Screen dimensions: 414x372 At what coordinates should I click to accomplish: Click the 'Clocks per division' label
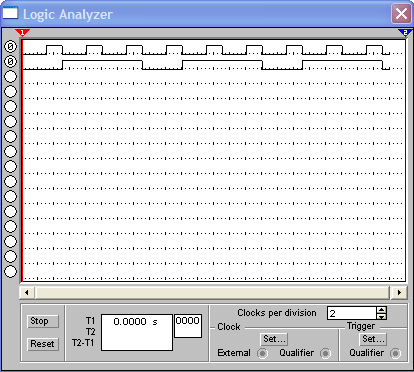pos(277,313)
